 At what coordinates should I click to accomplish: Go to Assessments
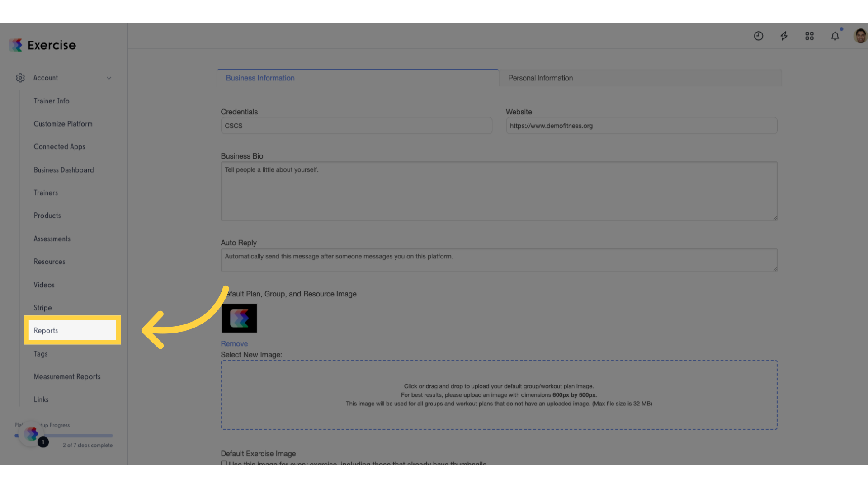point(52,239)
